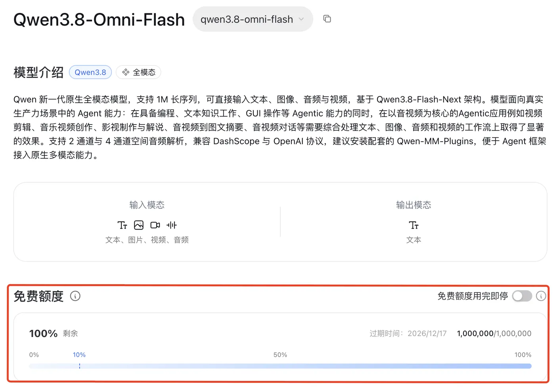Click the 全模态 diamond icon

(x=126, y=72)
